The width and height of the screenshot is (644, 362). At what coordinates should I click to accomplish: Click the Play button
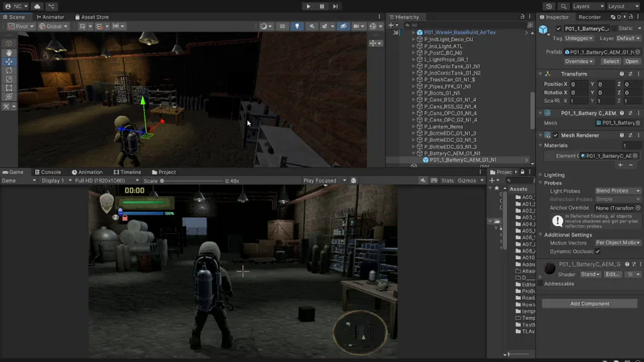pyautogui.click(x=308, y=6)
